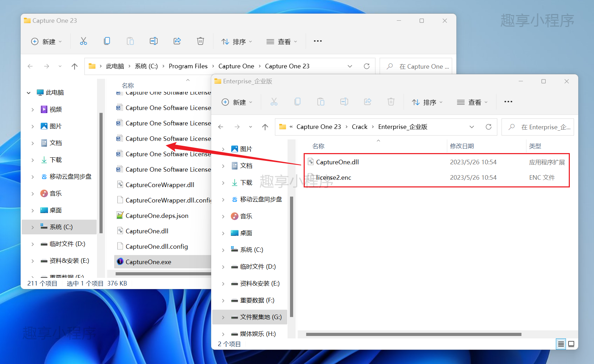Open 查看 dropdown in Enterprise_企业版 window
Screen dimensions: 594x364
click(x=472, y=102)
